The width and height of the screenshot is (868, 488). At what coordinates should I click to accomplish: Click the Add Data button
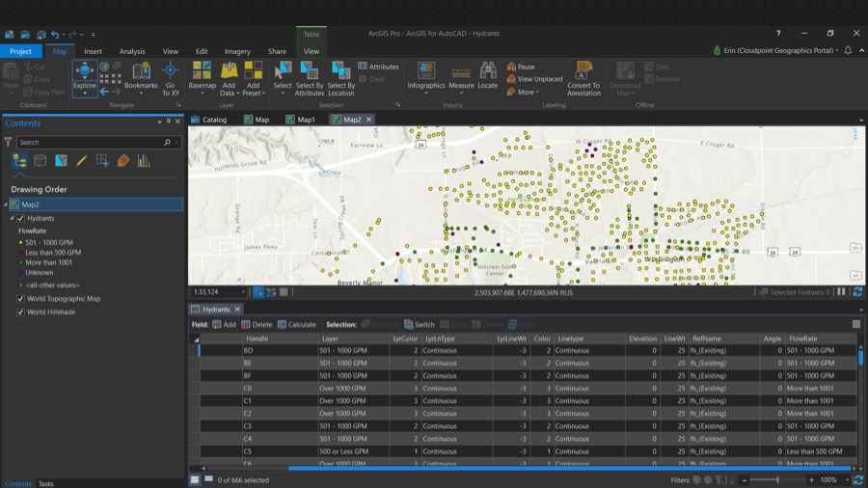coord(229,77)
